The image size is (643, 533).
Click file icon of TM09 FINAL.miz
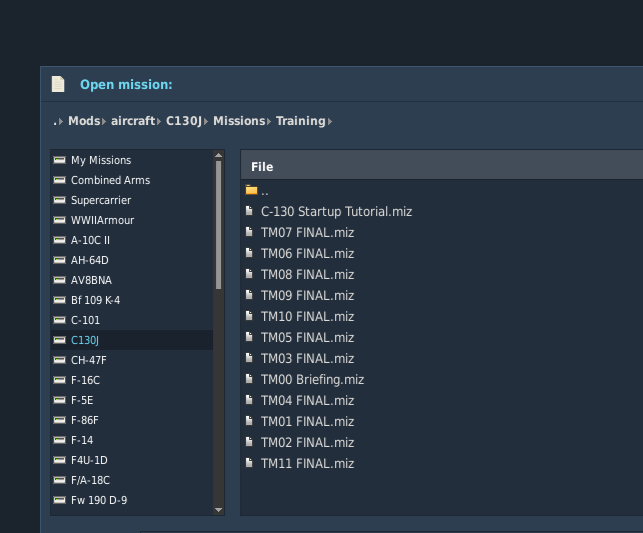pos(249,295)
